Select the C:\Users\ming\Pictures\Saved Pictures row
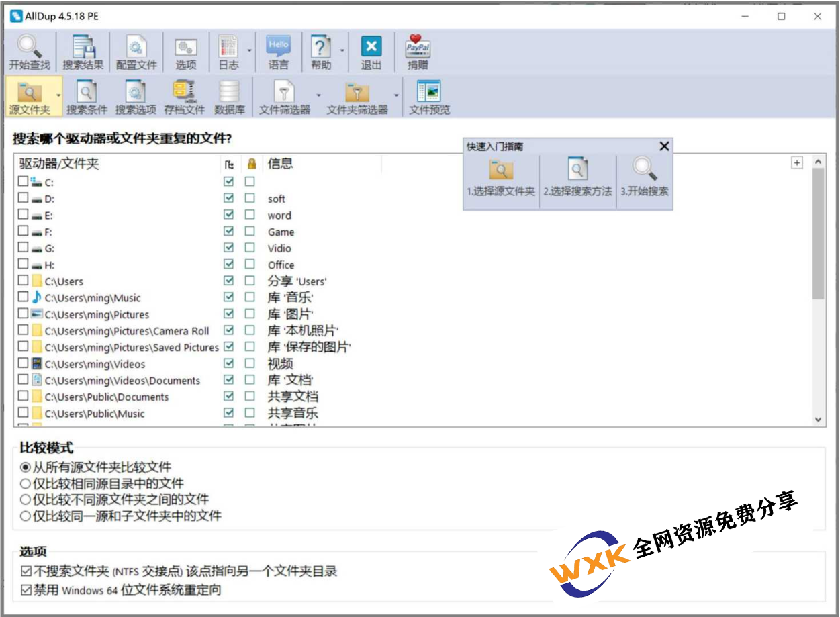The image size is (840, 617). click(x=412, y=347)
